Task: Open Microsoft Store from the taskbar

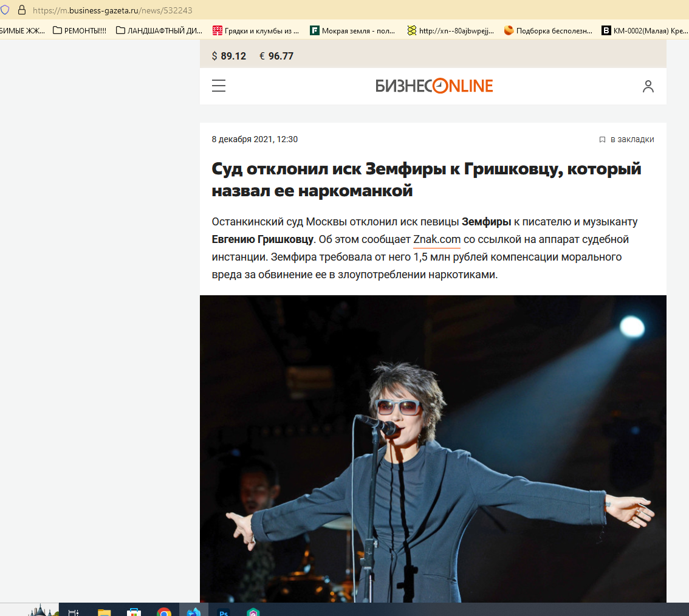Action: tap(134, 611)
